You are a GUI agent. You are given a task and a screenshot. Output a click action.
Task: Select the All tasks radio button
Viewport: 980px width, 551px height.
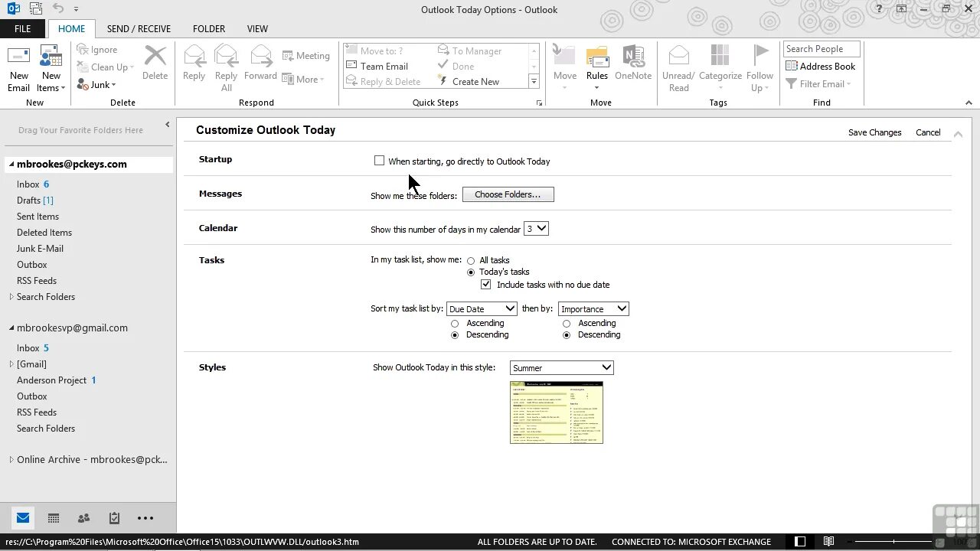coord(471,261)
